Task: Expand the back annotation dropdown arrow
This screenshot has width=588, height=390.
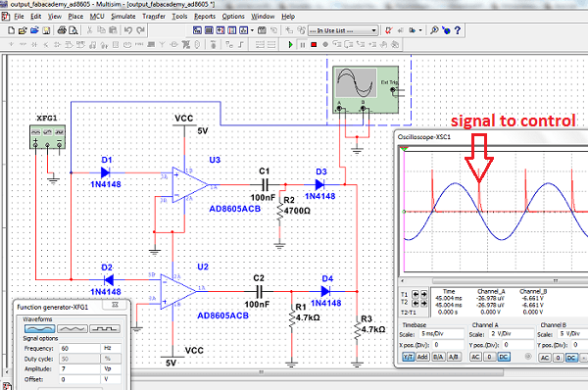Action: coord(420,30)
